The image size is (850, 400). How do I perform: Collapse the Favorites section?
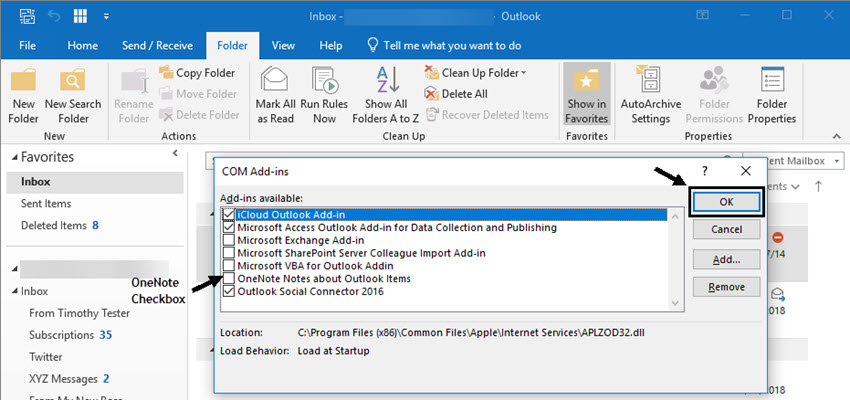pyautogui.click(x=15, y=158)
